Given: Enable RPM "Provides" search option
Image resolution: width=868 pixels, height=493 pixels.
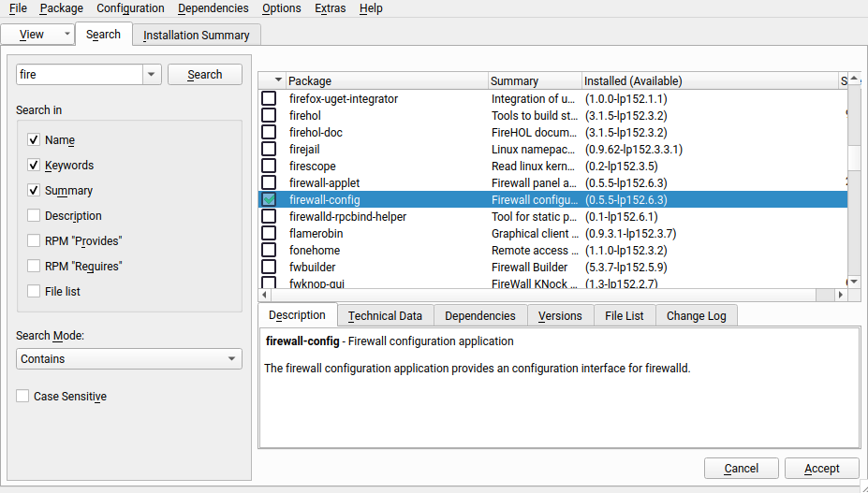Looking at the screenshot, I should [x=34, y=240].
